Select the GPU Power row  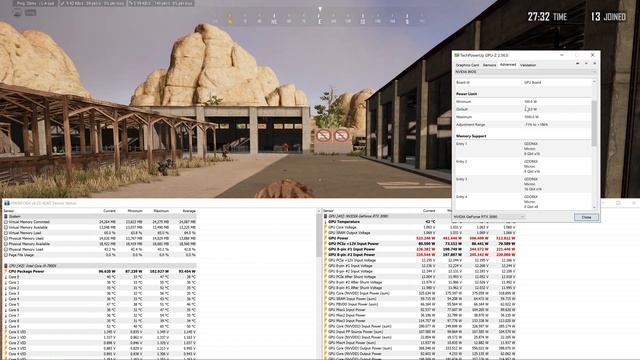tap(420, 238)
